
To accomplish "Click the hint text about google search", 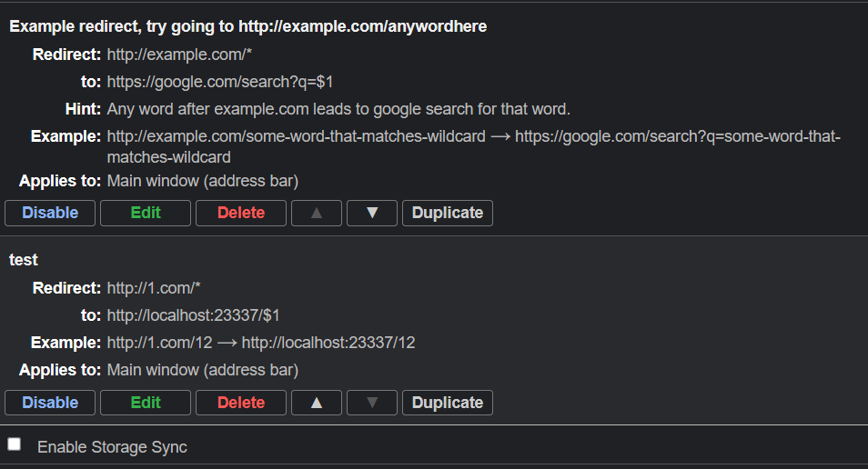I will [x=338, y=109].
